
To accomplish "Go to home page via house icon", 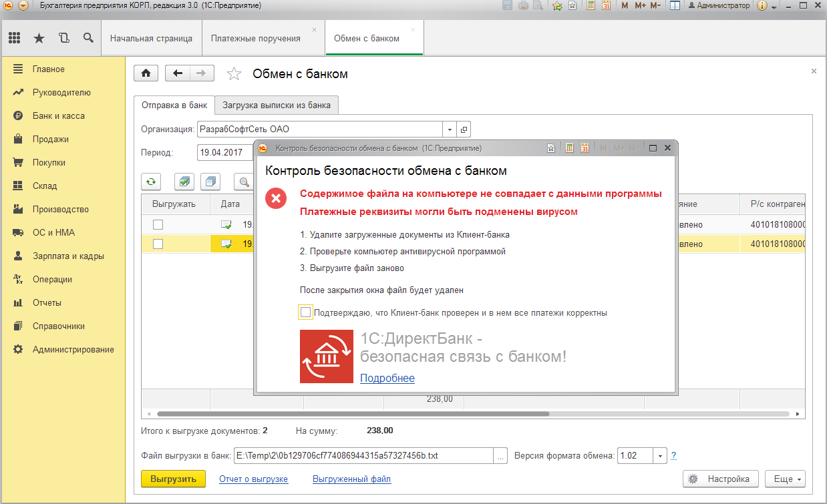I will tap(146, 73).
